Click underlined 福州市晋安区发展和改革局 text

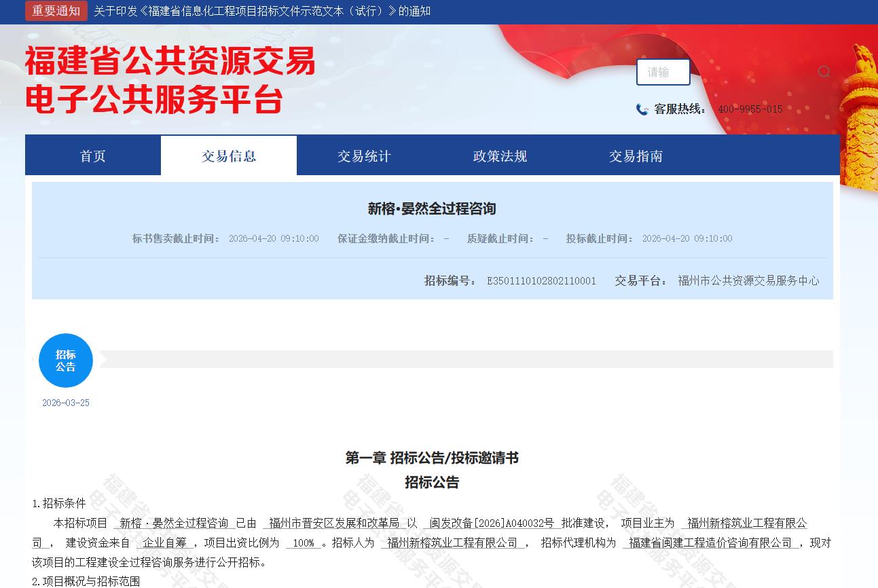(x=334, y=523)
